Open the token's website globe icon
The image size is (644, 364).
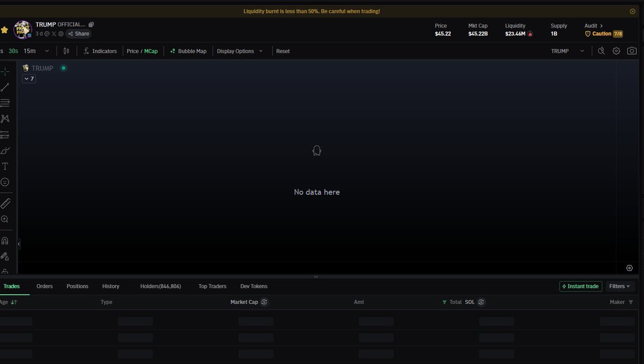pos(61,34)
